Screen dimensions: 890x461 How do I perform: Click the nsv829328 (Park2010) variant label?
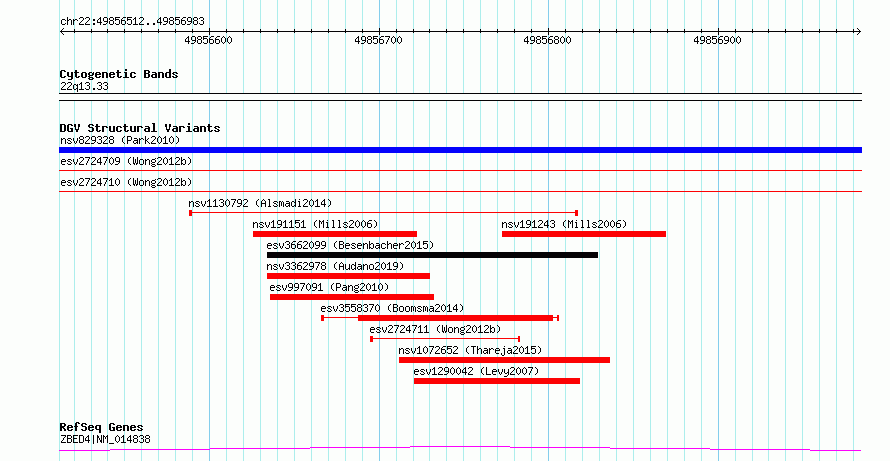pos(120,140)
